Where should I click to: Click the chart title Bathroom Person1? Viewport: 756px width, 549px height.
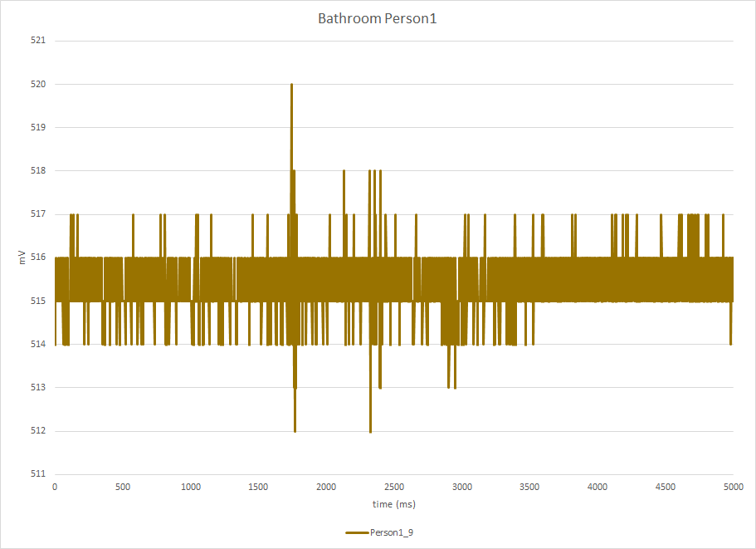(x=377, y=18)
